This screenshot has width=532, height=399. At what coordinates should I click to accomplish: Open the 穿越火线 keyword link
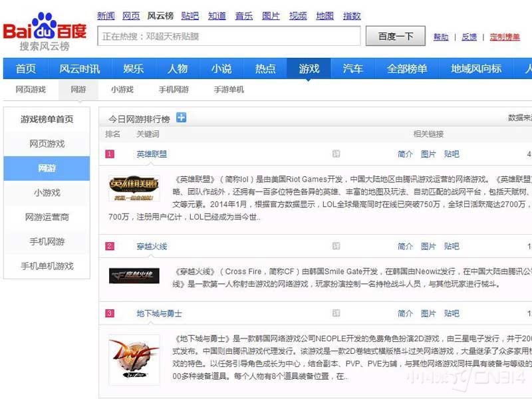(152, 246)
